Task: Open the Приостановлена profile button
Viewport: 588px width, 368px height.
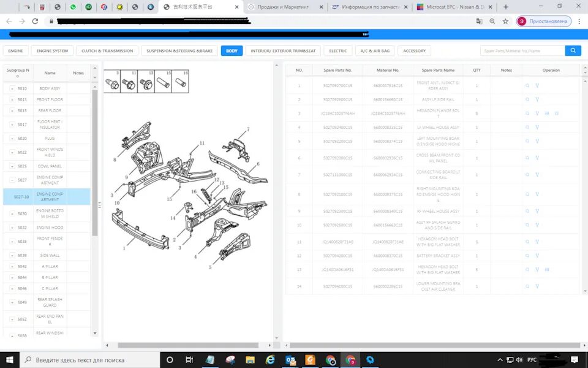Action: pos(544,21)
